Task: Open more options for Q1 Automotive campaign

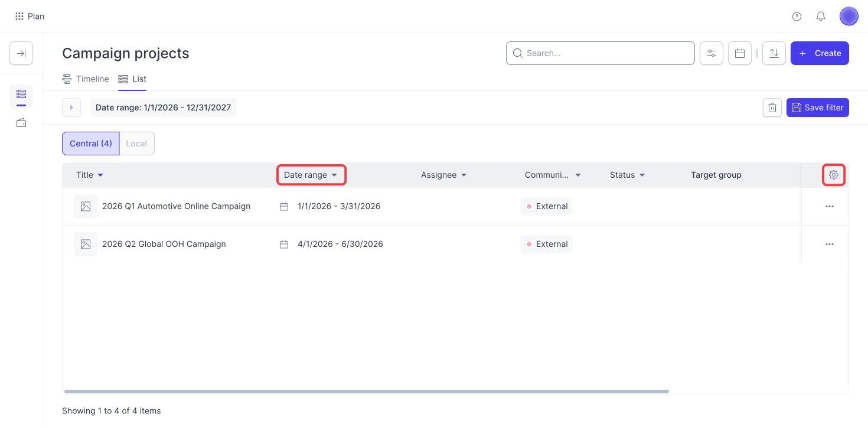Action: pos(829,206)
